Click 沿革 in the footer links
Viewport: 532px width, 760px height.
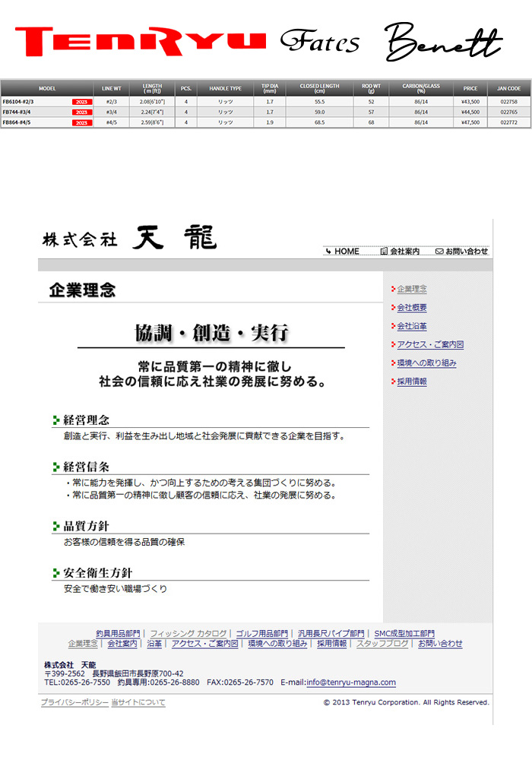[x=154, y=644]
